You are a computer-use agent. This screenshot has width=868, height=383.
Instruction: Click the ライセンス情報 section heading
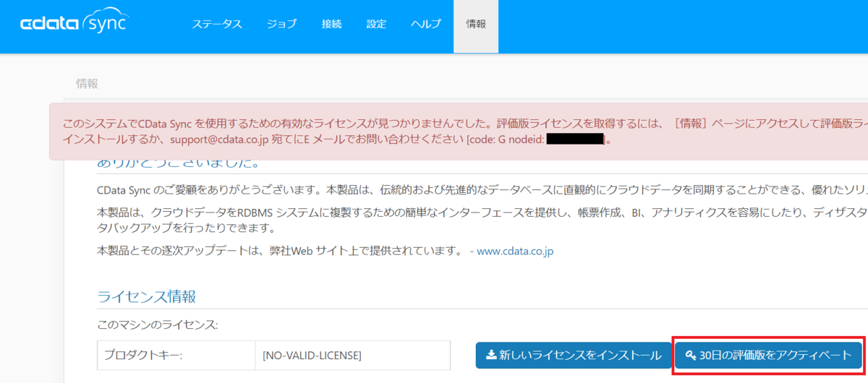pyautogui.click(x=147, y=296)
